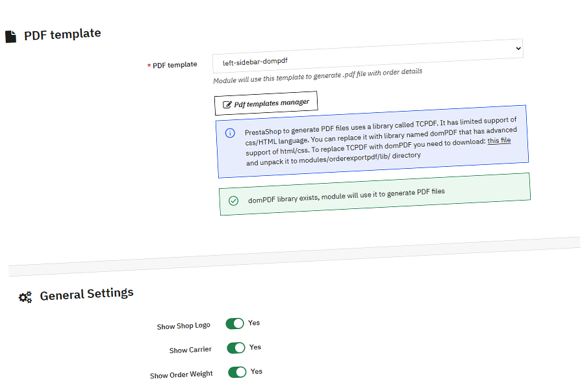582x392 pixels.
Task: Turn off the Show Order Weight toggle
Action: tap(237, 372)
